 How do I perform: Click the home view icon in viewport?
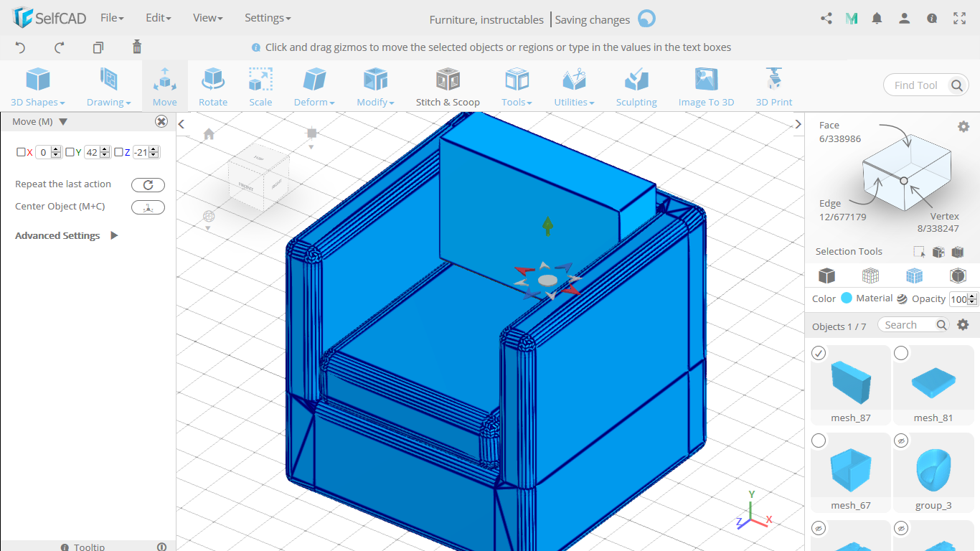(209, 134)
